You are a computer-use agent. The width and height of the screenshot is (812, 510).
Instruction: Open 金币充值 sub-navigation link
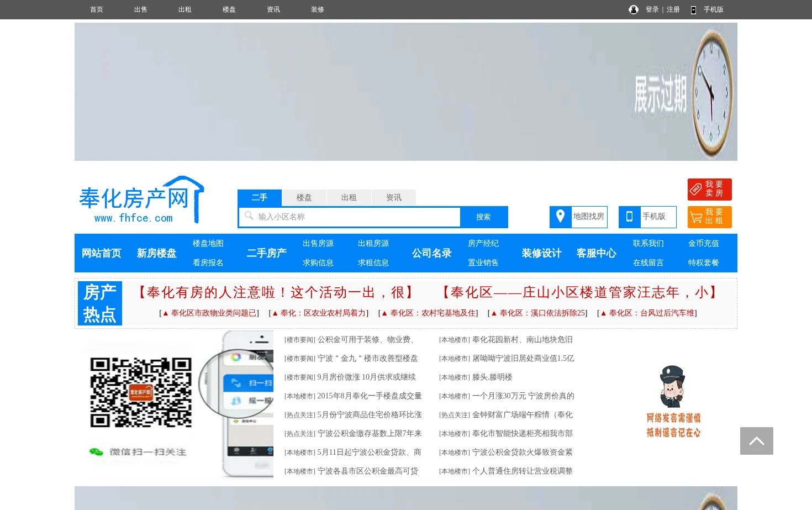click(704, 244)
